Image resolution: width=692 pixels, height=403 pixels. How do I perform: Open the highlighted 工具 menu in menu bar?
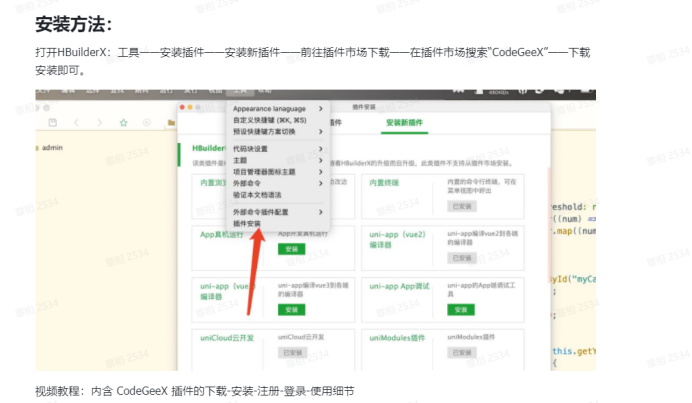[x=240, y=91]
